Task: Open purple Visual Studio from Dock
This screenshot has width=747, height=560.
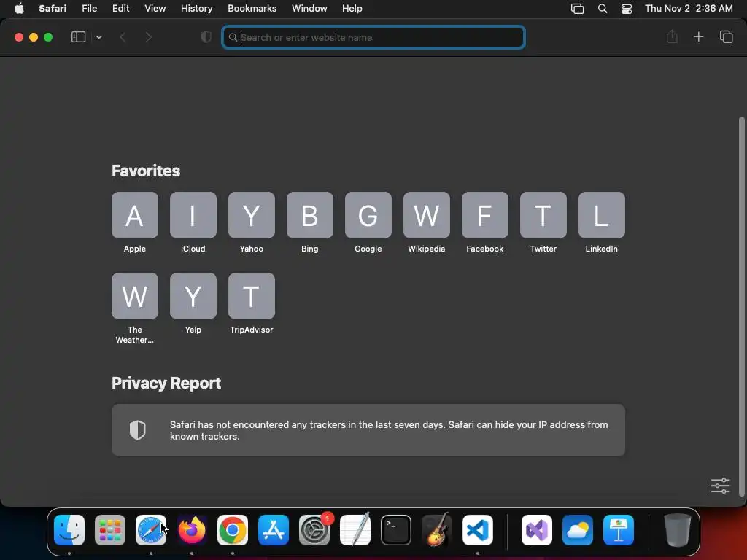Action: 537,530
